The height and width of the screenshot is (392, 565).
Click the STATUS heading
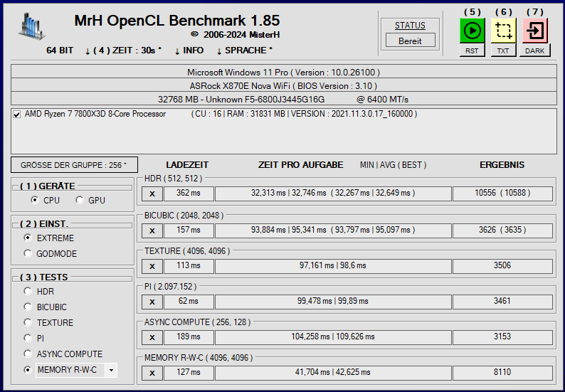click(410, 26)
